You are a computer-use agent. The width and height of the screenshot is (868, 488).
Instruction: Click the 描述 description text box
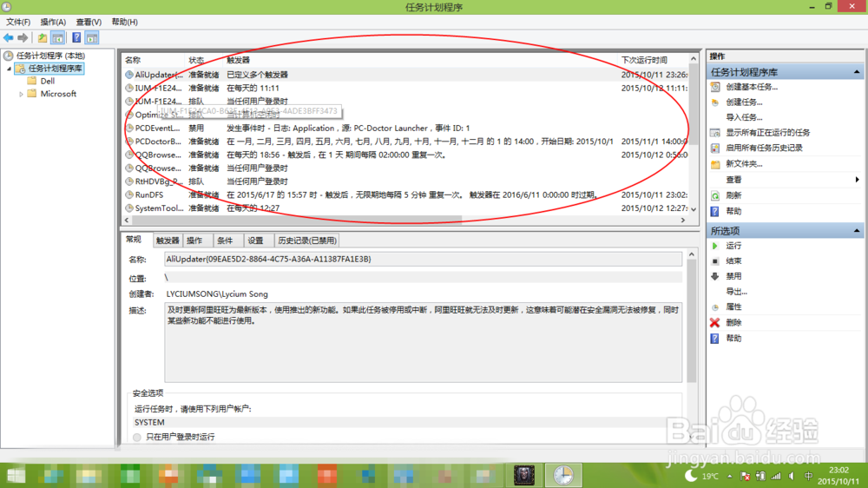pyautogui.click(x=423, y=342)
